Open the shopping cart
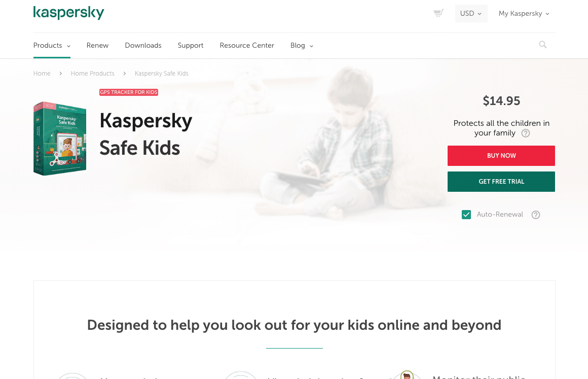 point(438,12)
